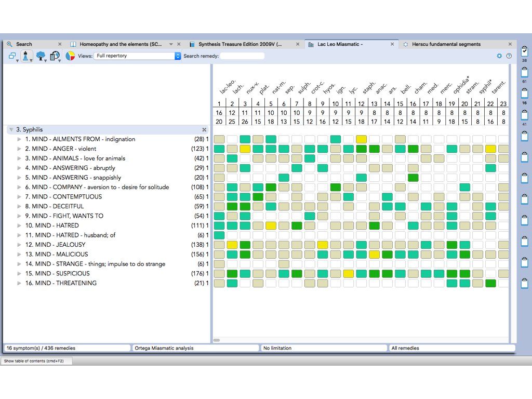The image size is (532, 399).
Task: Select the MIND - FIGHT, WANTS TO row
Action: pos(108,216)
